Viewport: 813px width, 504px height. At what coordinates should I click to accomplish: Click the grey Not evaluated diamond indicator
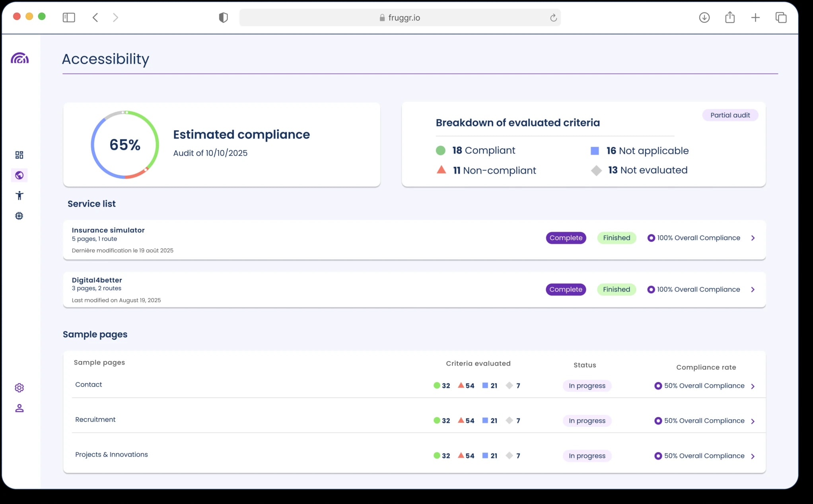point(596,171)
